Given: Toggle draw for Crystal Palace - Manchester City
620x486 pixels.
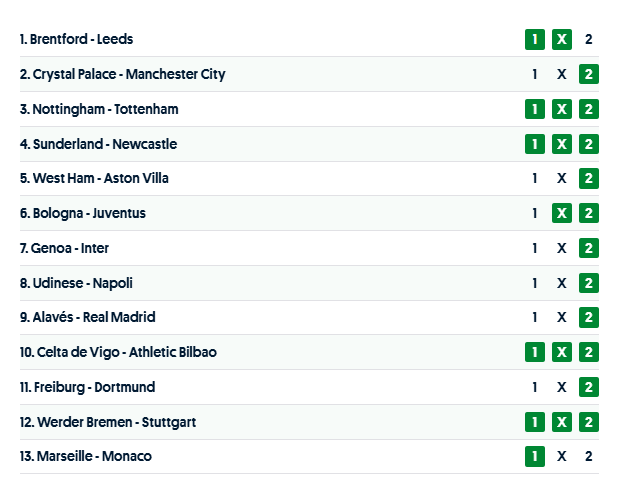Looking at the screenshot, I should click(562, 74).
